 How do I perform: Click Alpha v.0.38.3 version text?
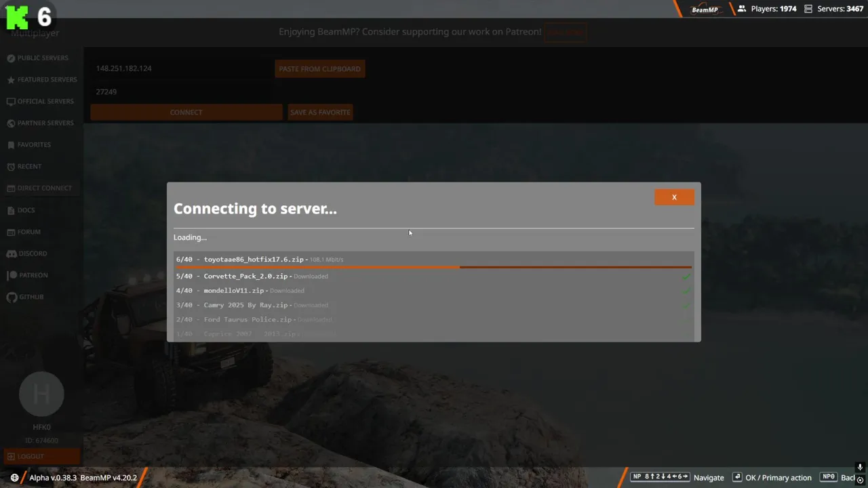(54, 478)
